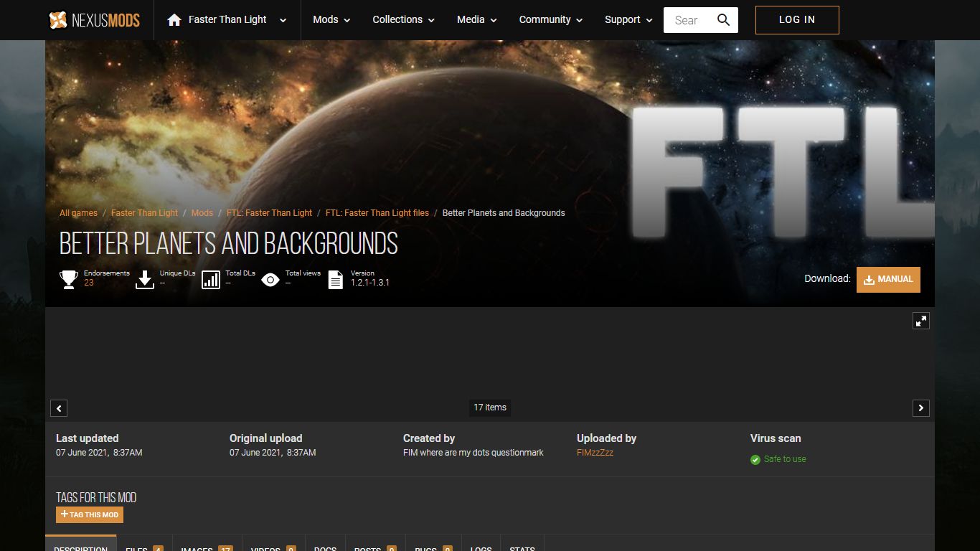The image size is (980, 551).
Task: Expand the Community menu
Action: [551, 20]
